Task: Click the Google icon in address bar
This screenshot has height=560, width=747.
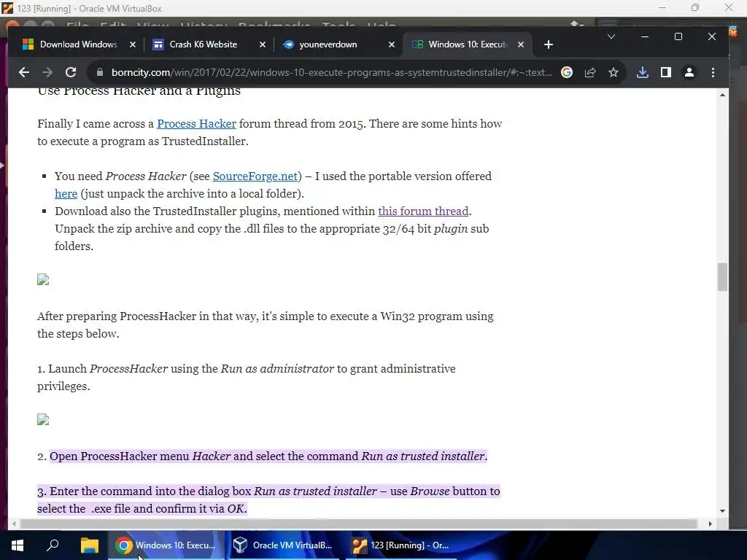Action: coord(566,72)
